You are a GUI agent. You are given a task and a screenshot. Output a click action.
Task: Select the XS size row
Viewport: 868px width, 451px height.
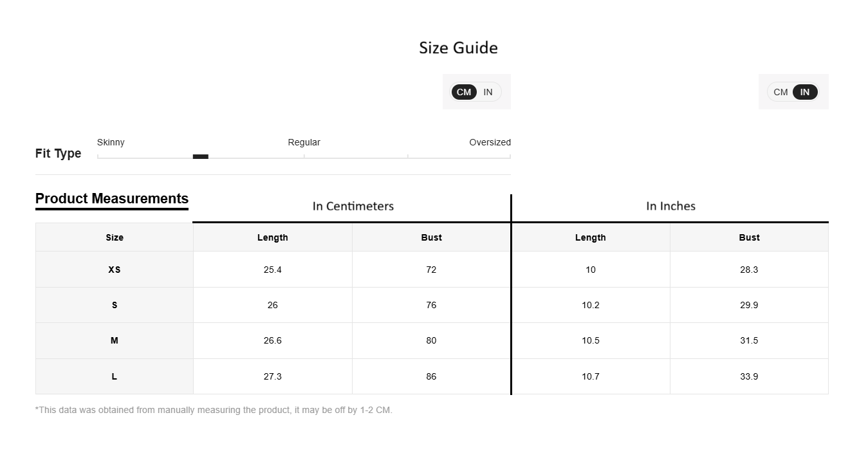[432, 270]
